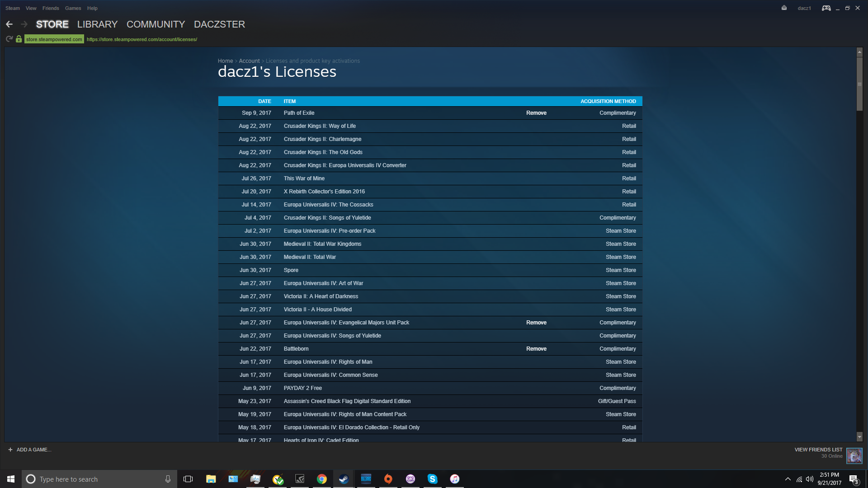Screen dimensions: 868x488
Task: Open Big Picture mode controller icon
Action: pyautogui.click(x=826, y=8)
